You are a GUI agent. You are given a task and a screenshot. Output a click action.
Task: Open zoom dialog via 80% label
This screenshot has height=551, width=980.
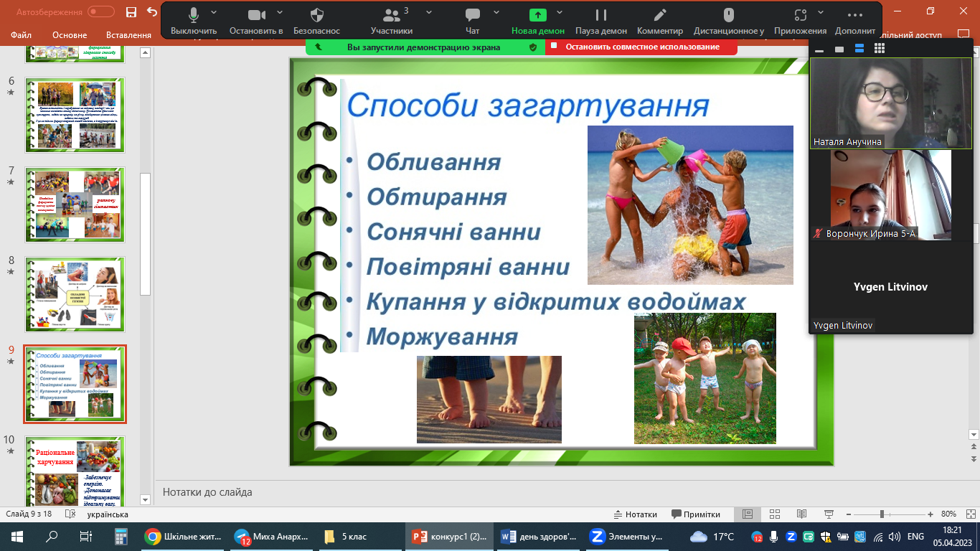point(948,514)
